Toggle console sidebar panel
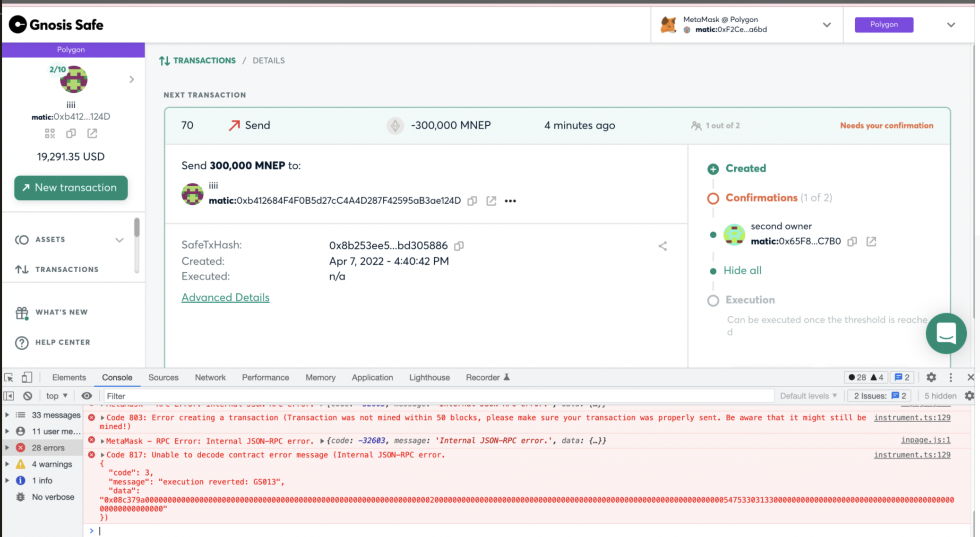 [9, 396]
